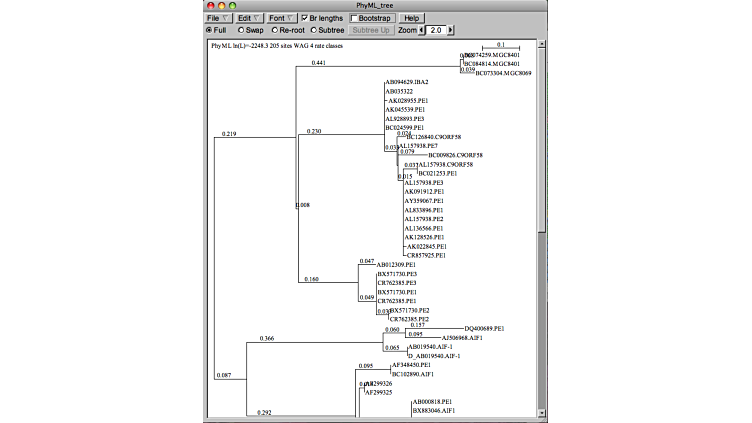The width and height of the screenshot is (752, 423).
Task: Enable the Br lengths checkbox
Action: pyautogui.click(x=305, y=18)
